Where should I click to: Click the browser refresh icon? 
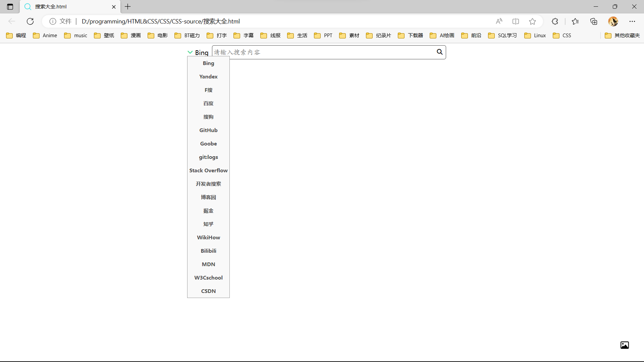[x=30, y=21]
